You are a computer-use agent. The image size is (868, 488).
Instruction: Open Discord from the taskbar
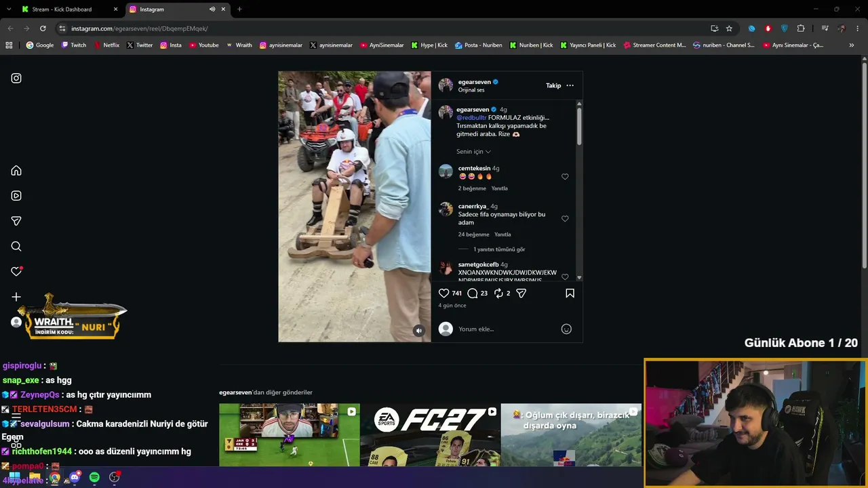[75, 478]
